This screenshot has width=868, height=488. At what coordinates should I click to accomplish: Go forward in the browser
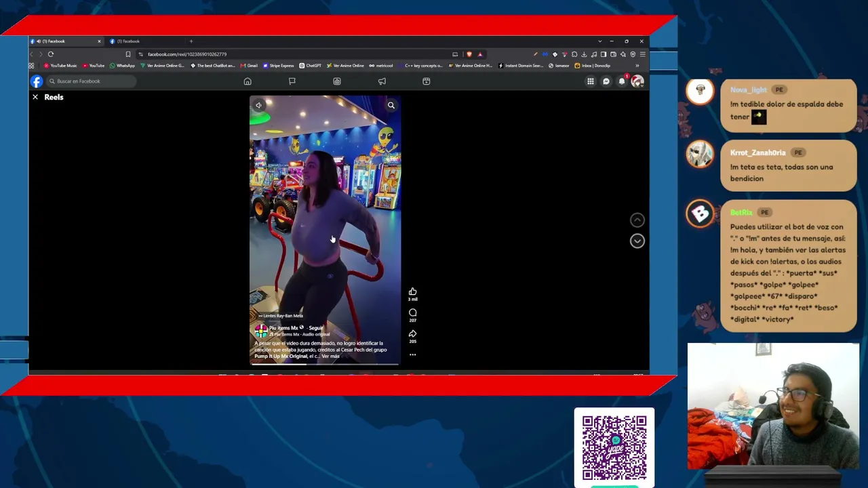(41, 54)
